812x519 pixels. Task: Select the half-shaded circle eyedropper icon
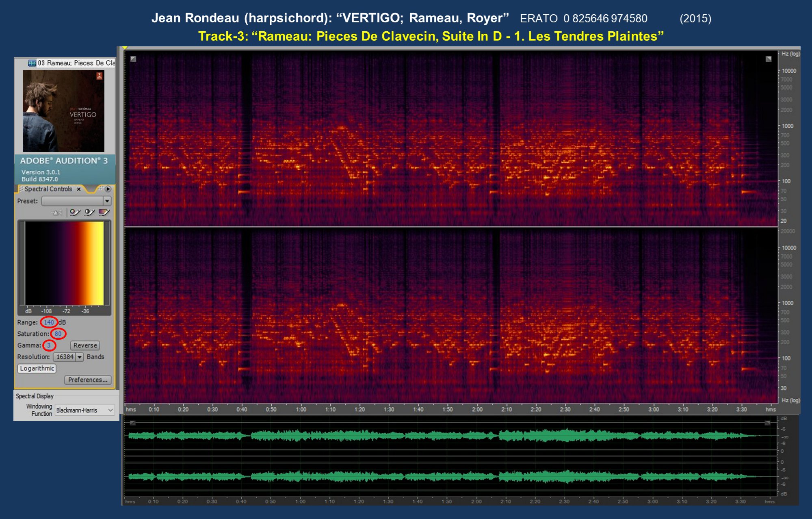89,212
